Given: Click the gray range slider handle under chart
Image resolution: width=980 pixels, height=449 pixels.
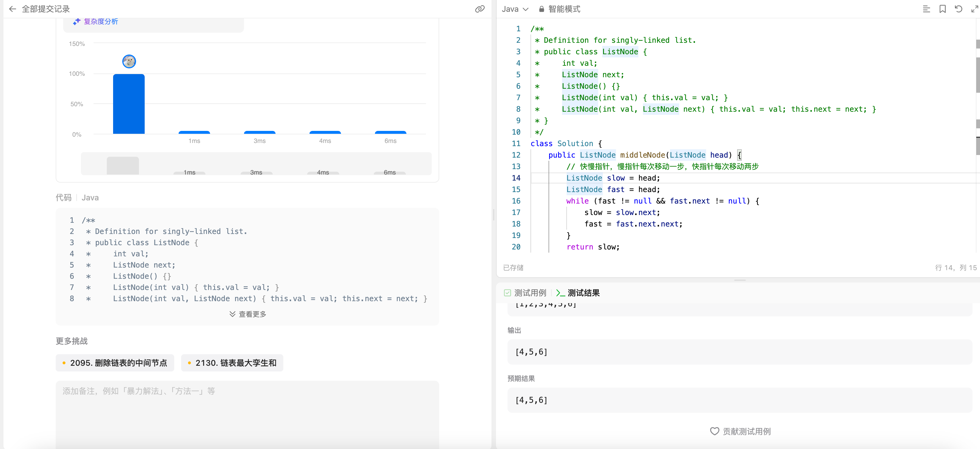Looking at the screenshot, I should tap(123, 166).
